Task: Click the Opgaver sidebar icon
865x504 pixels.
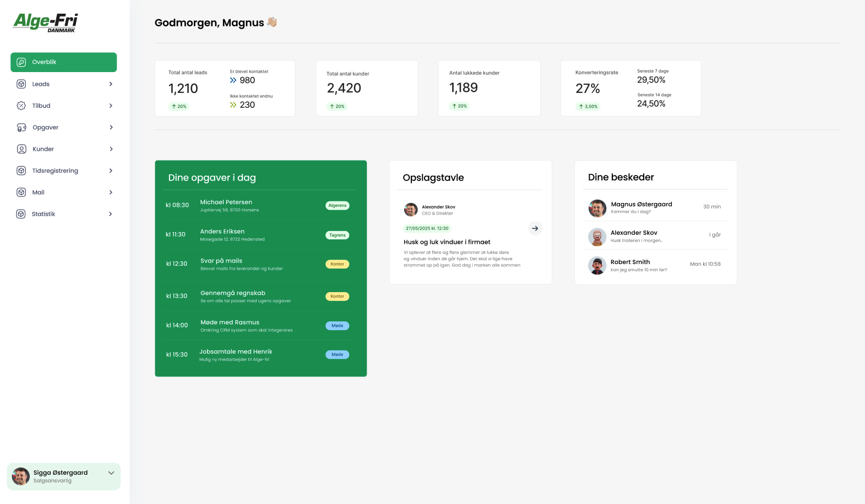Action: click(21, 128)
